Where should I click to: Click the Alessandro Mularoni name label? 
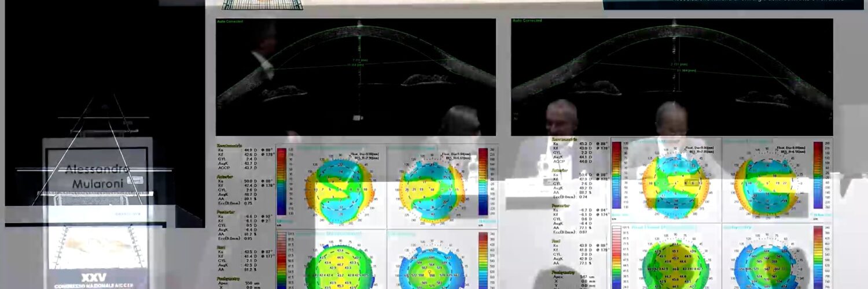coord(97,176)
